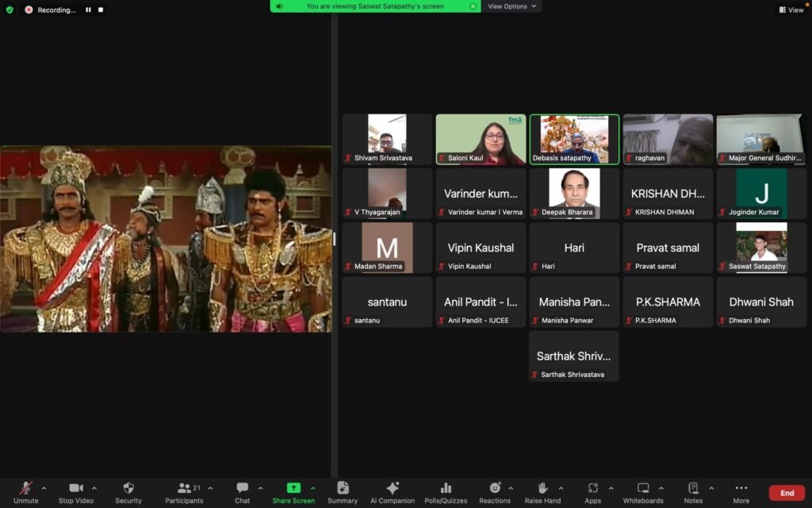This screenshot has height=508, width=812.
Task: Expand the arrow beside Reactions
Action: tap(511, 488)
